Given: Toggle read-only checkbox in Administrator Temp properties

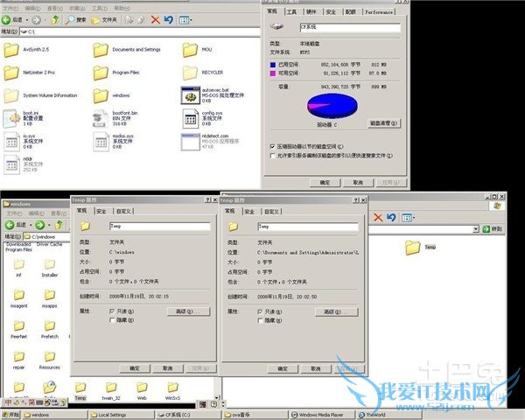Looking at the screenshot, I should point(260,311).
